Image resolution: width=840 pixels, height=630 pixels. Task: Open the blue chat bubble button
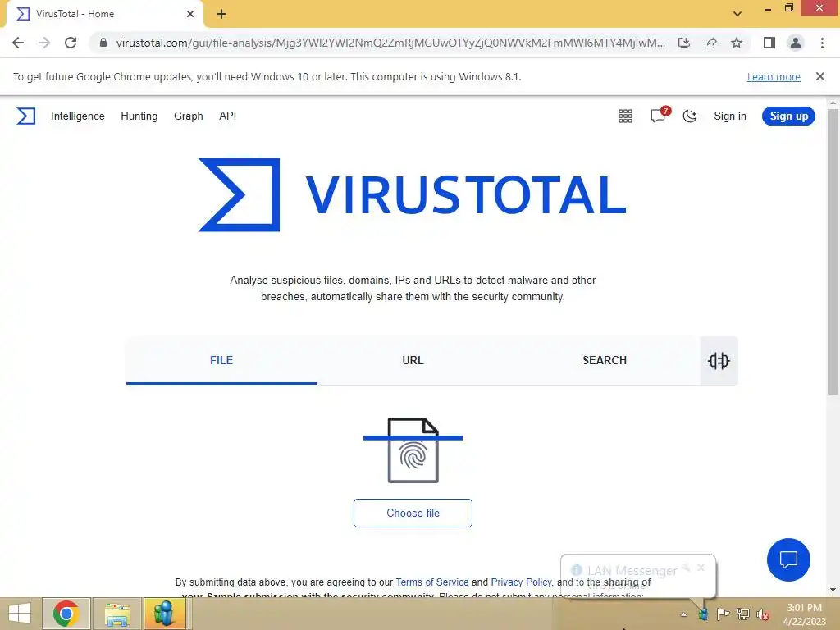point(788,559)
